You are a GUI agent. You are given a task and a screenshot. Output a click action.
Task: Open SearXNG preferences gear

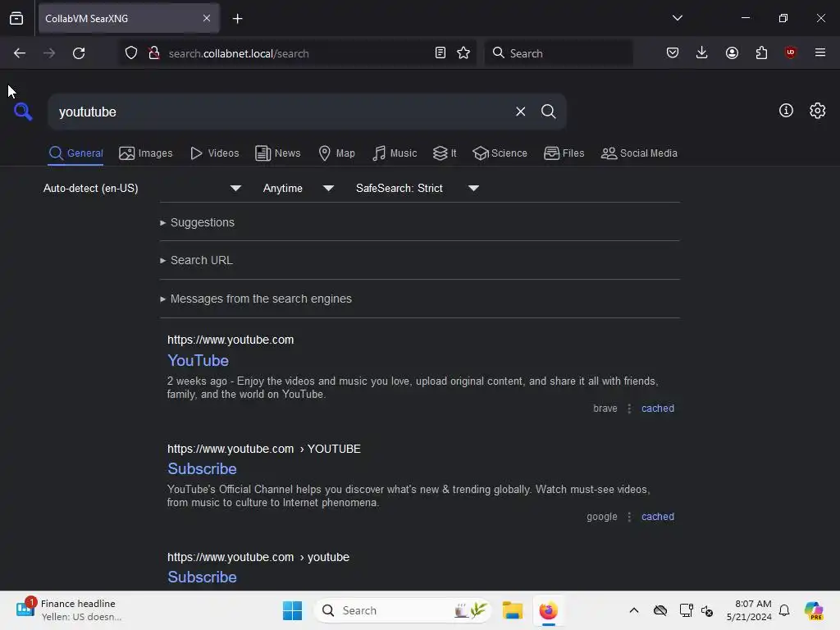tap(818, 111)
